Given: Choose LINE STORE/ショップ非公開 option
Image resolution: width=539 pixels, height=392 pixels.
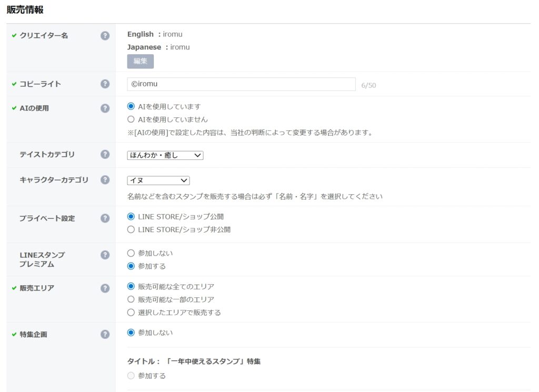Looking at the screenshot, I should click(131, 229).
